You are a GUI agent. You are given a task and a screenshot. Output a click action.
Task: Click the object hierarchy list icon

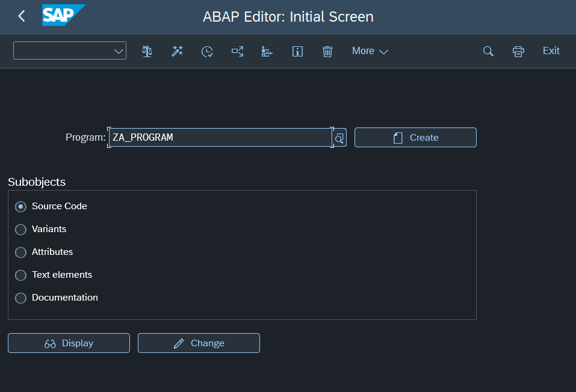click(x=267, y=51)
